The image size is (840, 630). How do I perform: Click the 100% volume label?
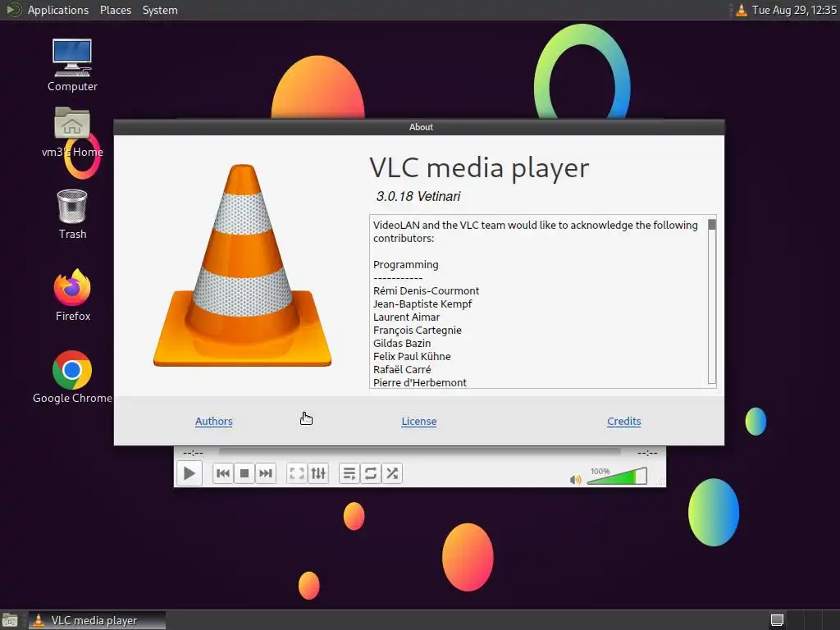(600, 472)
